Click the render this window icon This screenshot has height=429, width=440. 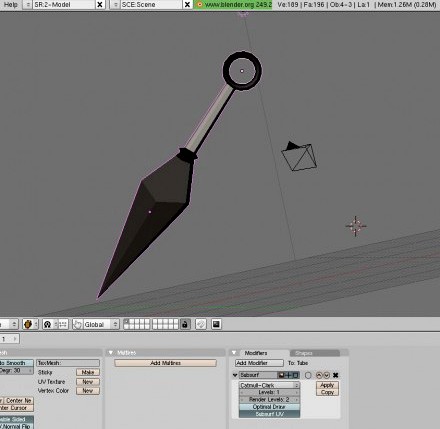pyautogui.click(x=201, y=324)
